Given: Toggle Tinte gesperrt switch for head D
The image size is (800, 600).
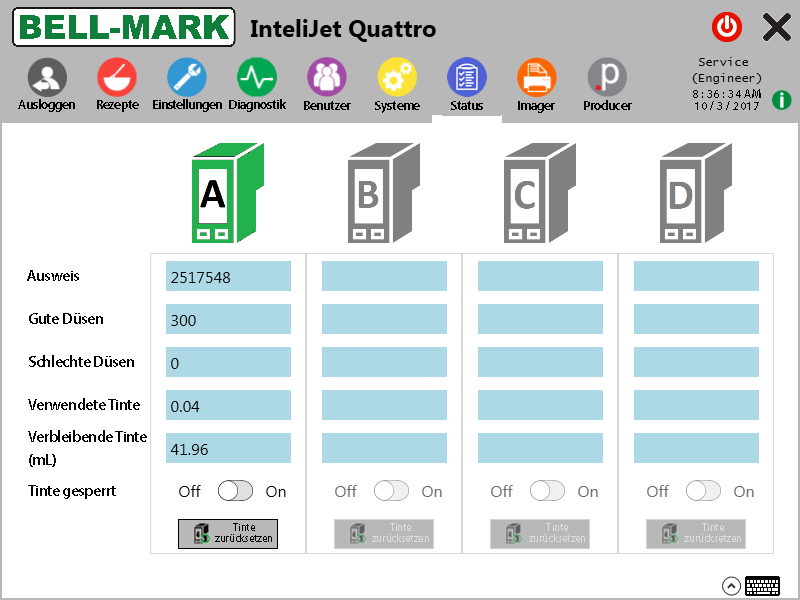Looking at the screenshot, I should coord(704,491).
